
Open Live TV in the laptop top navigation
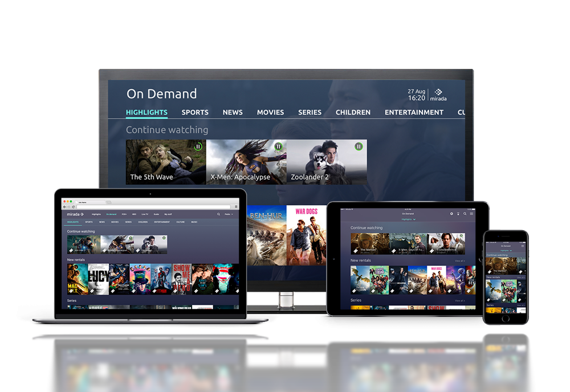pyautogui.click(x=145, y=214)
